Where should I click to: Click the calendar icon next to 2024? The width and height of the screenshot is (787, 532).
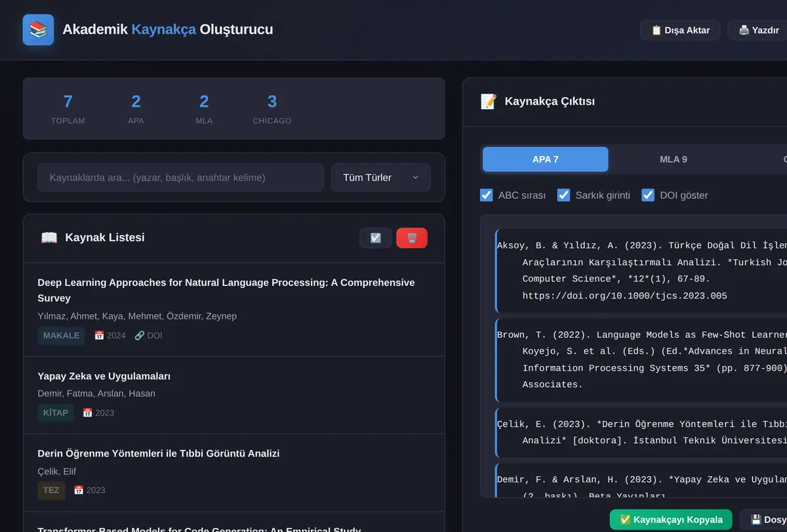pyautogui.click(x=99, y=335)
